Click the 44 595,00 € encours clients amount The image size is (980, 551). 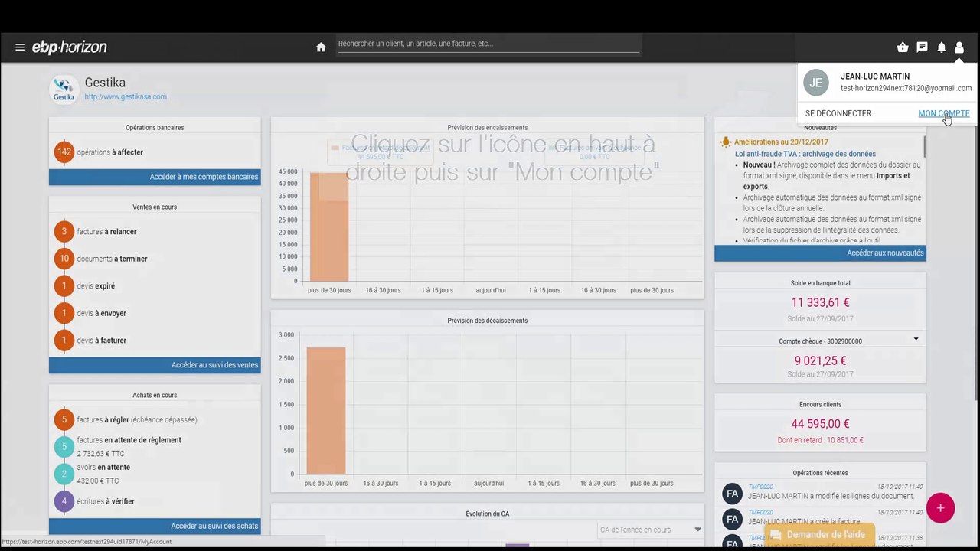pyautogui.click(x=820, y=423)
